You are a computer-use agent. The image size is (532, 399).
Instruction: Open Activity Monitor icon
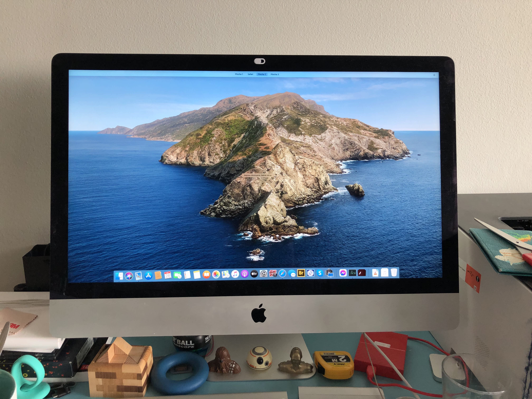(x=352, y=273)
